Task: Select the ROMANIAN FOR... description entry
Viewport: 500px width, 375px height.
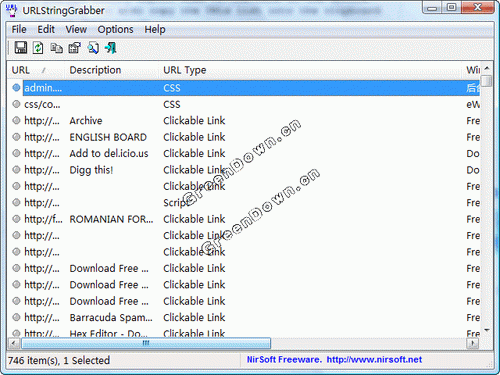Action: click(111, 219)
